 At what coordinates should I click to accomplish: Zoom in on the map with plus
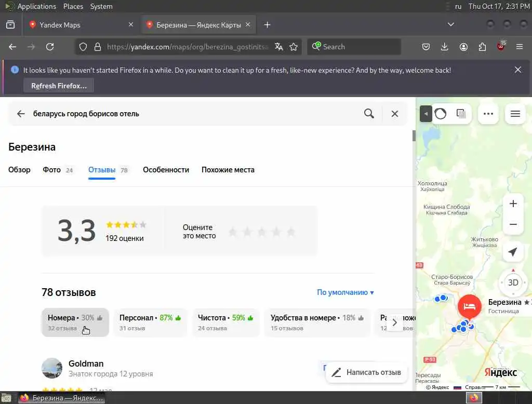pos(513,204)
